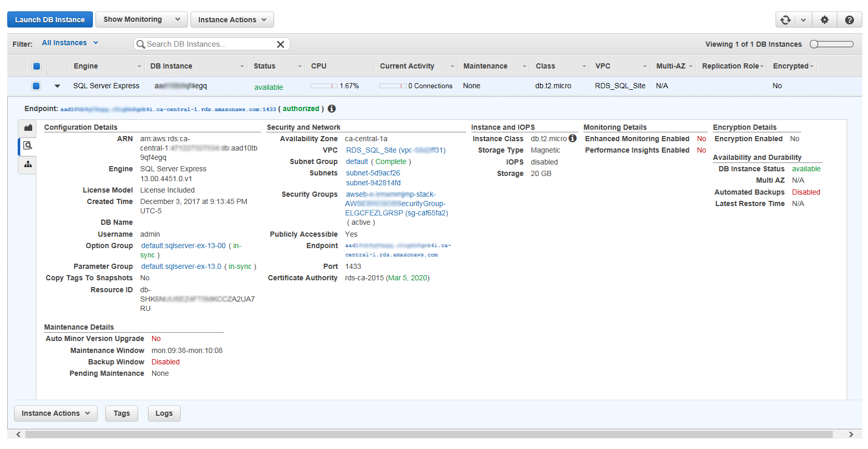Open the Engine column sort menu
Image resolution: width=868 pixels, height=449 pixels.
pos(139,66)
